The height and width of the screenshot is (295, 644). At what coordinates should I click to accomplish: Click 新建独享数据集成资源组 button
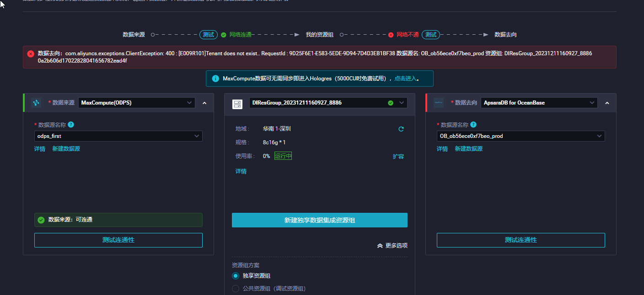pyautogui.click(x=320, y=220)
